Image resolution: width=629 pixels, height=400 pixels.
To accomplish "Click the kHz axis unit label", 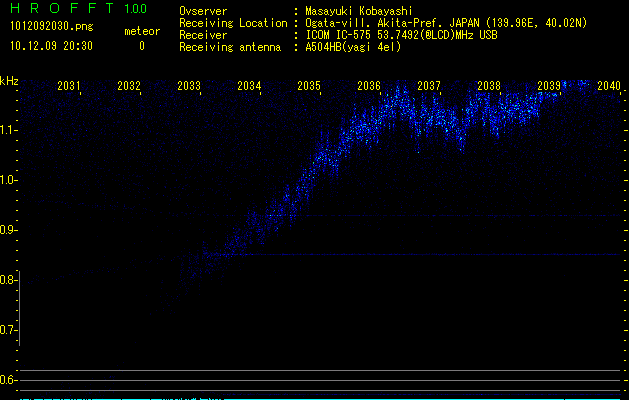I will (9, 81).
